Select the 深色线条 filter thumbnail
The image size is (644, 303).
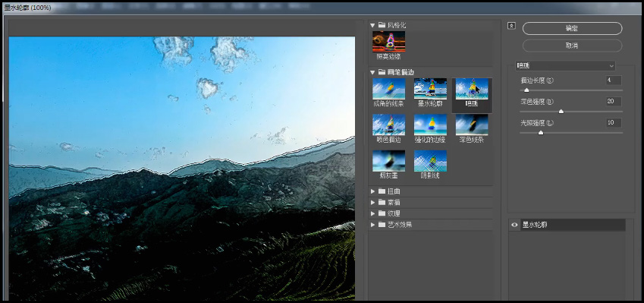(472, 125)
